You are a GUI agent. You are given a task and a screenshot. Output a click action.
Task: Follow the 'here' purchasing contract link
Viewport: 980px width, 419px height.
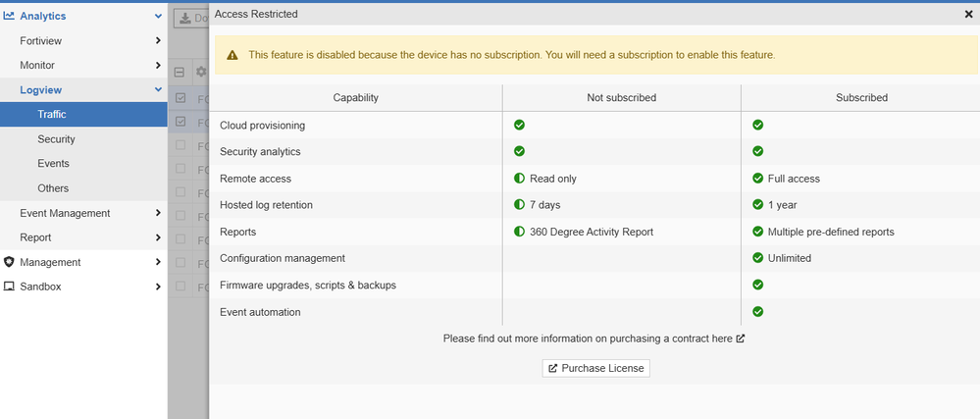(x=721, y=339)
